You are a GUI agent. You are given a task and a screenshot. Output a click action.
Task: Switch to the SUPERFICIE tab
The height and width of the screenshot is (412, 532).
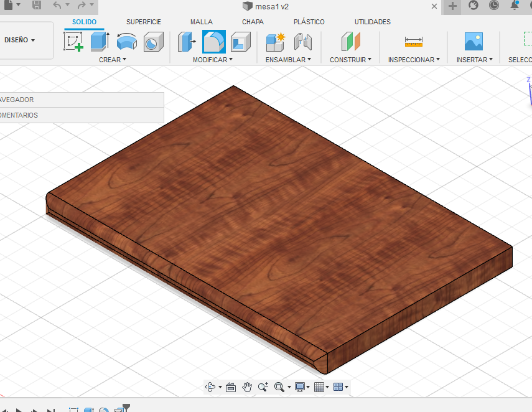point(144,22)
